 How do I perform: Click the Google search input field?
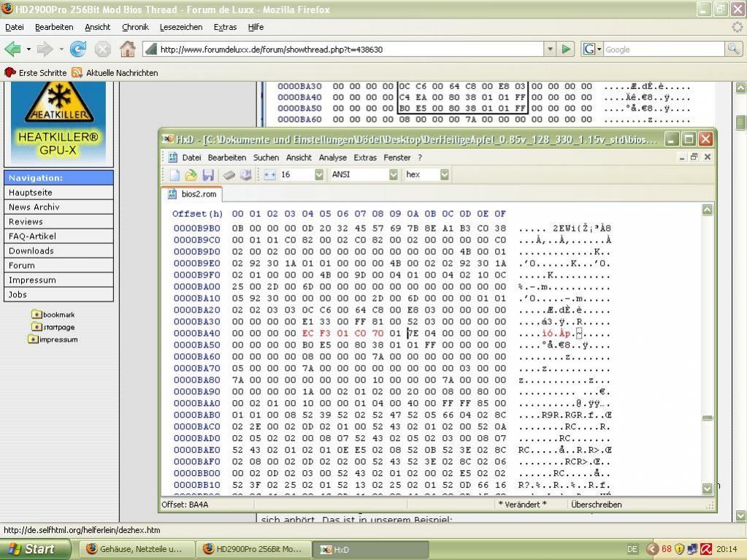click(664, 49)
